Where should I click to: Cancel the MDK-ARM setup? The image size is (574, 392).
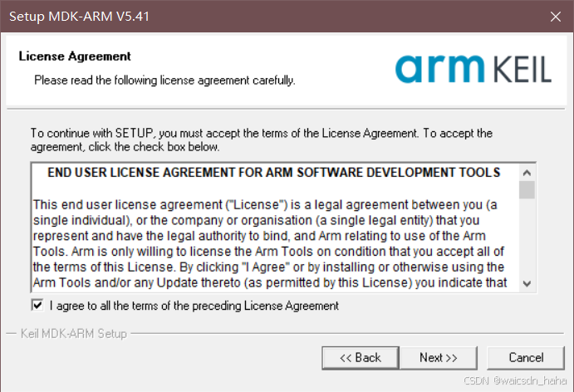coord(526,358)
